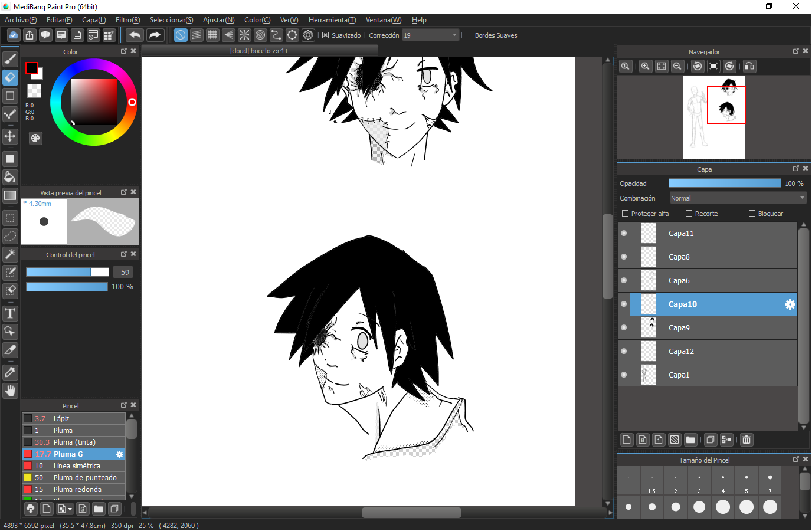Image resolution: width=812 pixels, height=531 pixels.
Task: Enable the Bloquear checkbox
Action: [x=752, y=214]
